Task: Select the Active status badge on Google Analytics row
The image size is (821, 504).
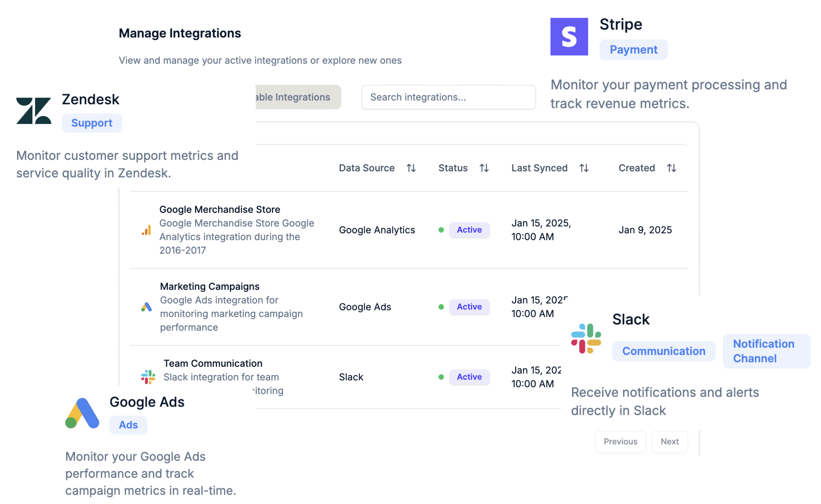Action: 468,230
